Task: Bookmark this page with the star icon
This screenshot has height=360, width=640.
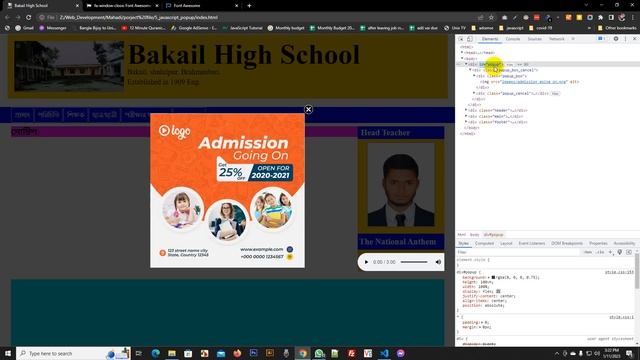Action: 491,18
